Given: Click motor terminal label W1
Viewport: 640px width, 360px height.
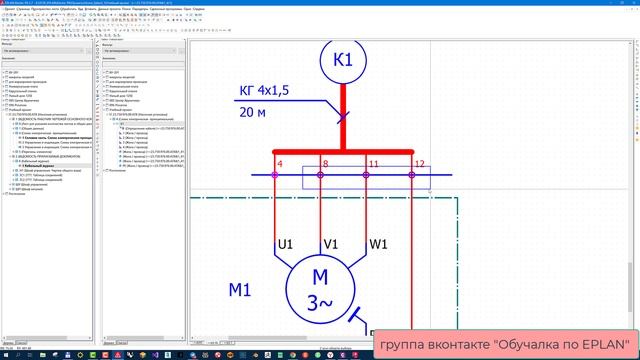Looking at the screenshot, I should click(x=378, y=244).
